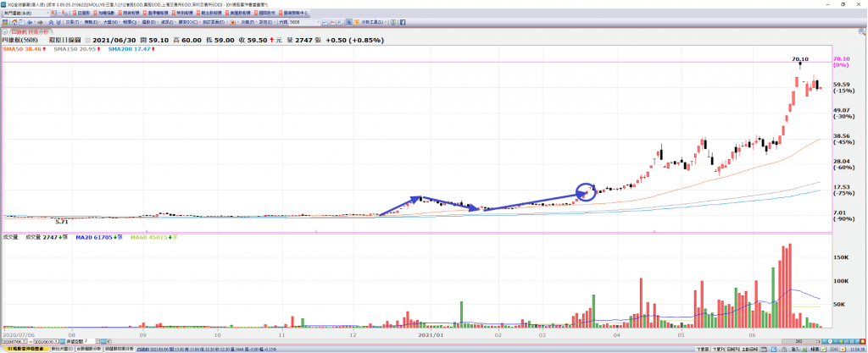This screenshot has width=868, height=353.
Task: Open the 交易(T) menu
Action: click(x=74, y=22)
